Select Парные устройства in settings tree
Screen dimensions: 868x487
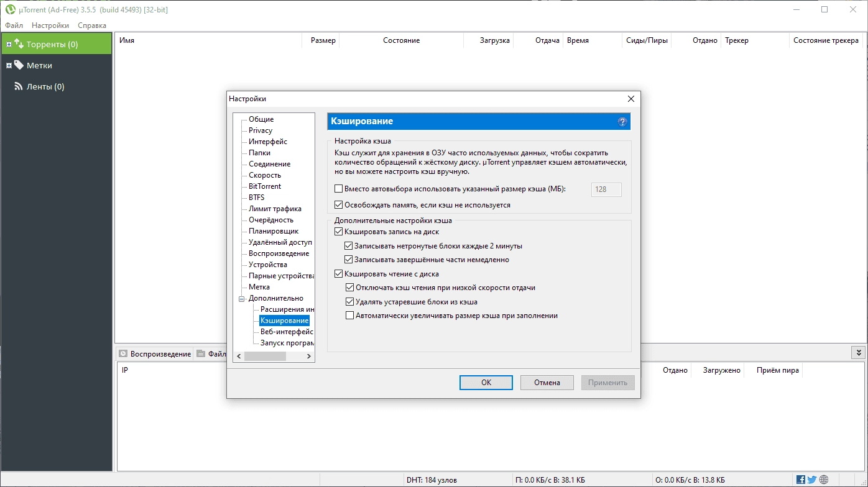coord(281,276)
